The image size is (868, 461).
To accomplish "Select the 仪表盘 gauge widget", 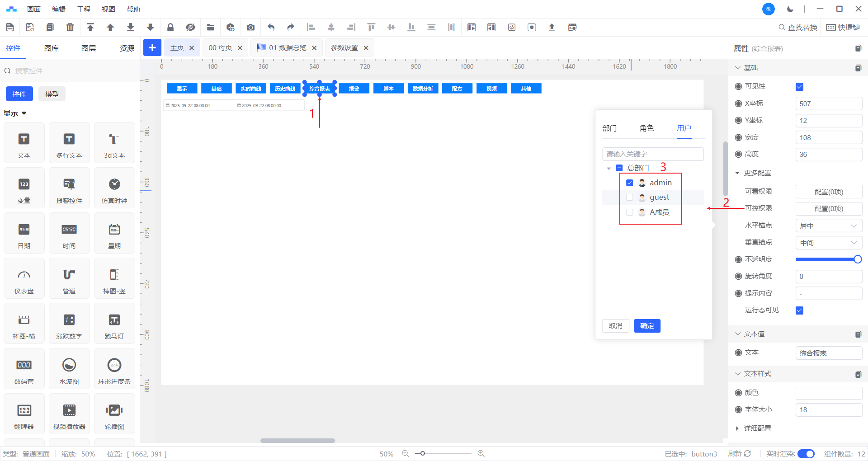I will 24,278.
